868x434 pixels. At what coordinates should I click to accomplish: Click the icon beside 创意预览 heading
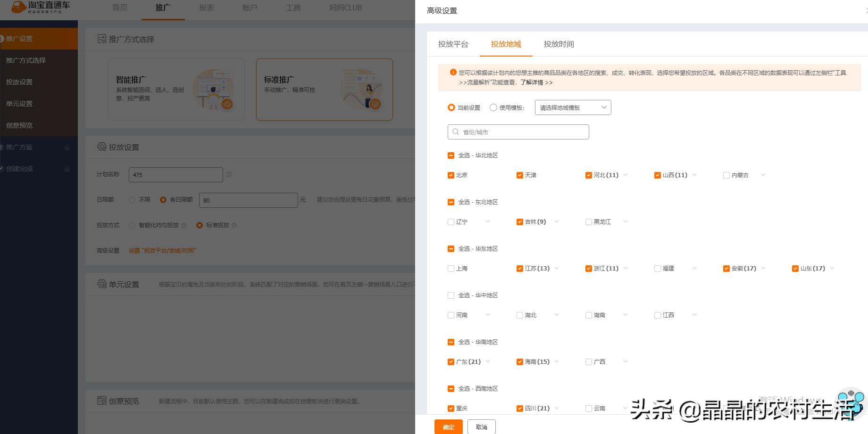tap(102, 401)
